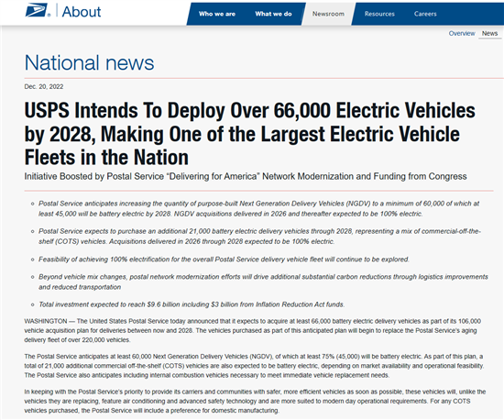Click the paragraph starting The Postal Service anticipates
This screenshot has height=420, width=504.
tap(254, 366)
